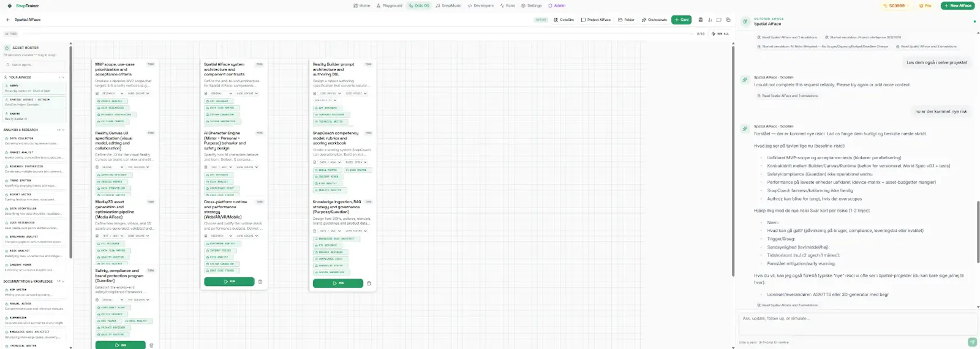
Task: Collapse the Your AIFaces section
Action: coord(62,77)
